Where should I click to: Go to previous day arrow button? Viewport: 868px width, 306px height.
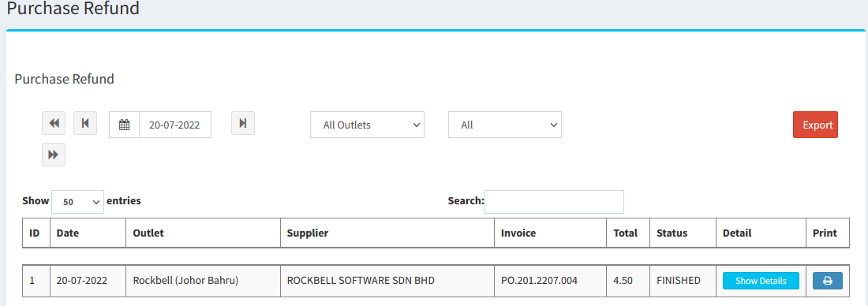pos(85,123)
